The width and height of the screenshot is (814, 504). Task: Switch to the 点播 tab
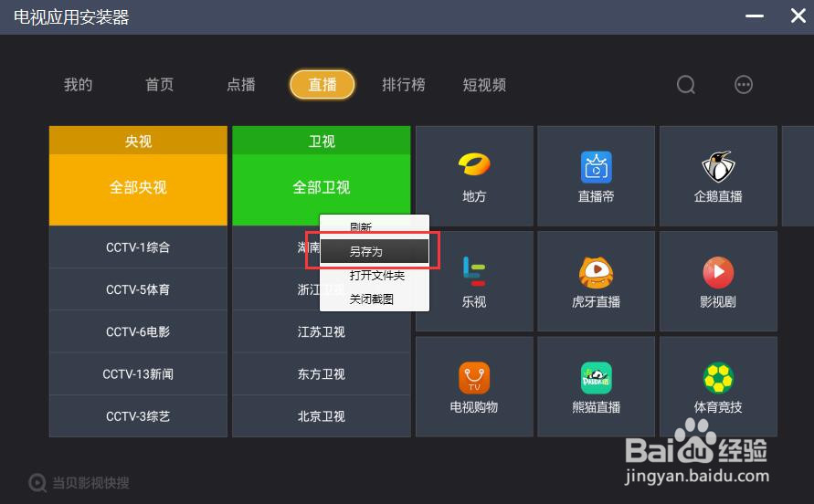click(x=241, y=85)
